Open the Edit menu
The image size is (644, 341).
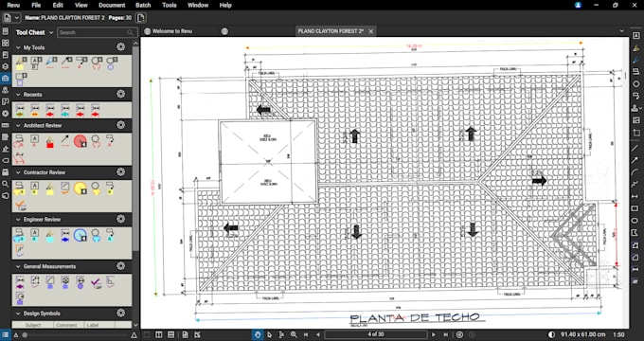pyautogui.click(x=58, y=6)
